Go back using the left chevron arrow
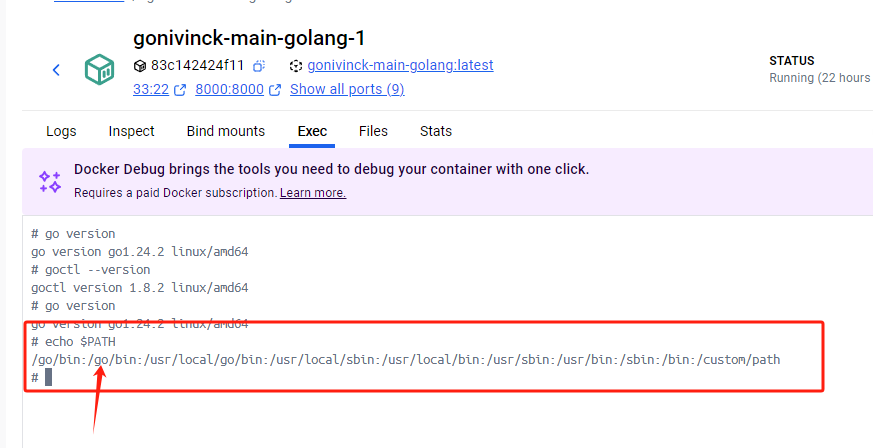This screenshot has width=873, height=448. click(x=56, y=70)
